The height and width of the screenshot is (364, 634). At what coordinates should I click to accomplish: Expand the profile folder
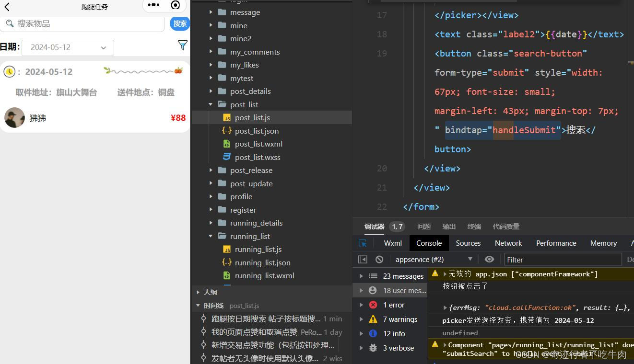pos(241,196)
